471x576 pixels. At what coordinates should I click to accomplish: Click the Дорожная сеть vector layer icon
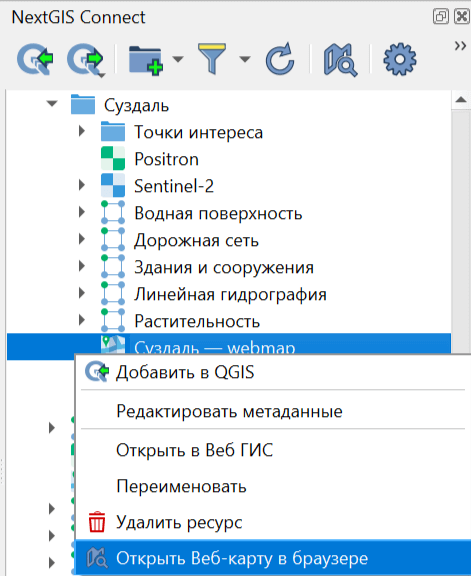click(113, 240)
